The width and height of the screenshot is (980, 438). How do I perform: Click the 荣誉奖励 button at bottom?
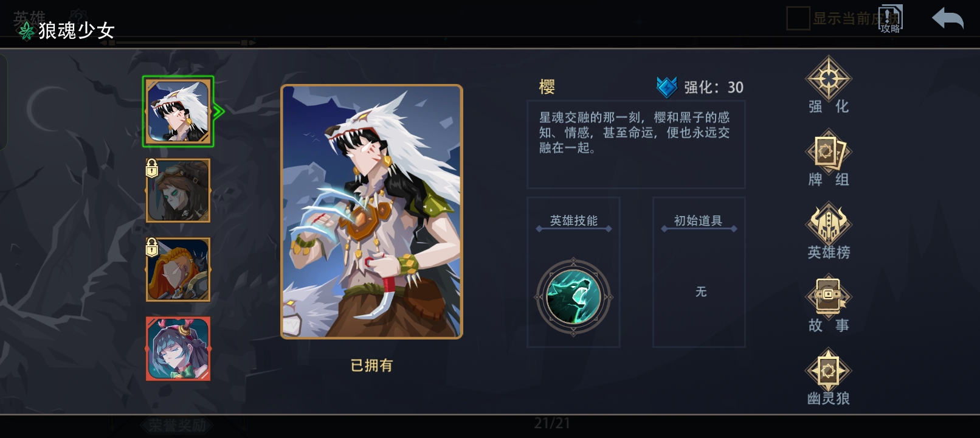(x=177, y=425)
